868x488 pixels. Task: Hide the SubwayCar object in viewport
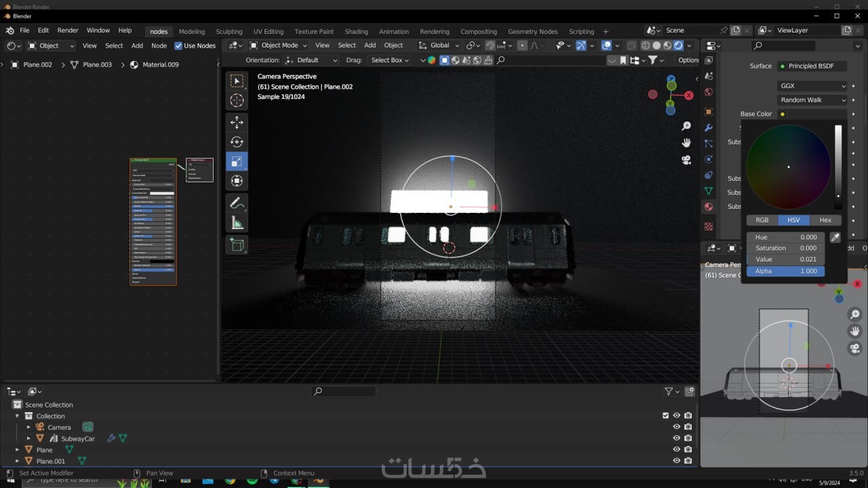click(676, 439)
